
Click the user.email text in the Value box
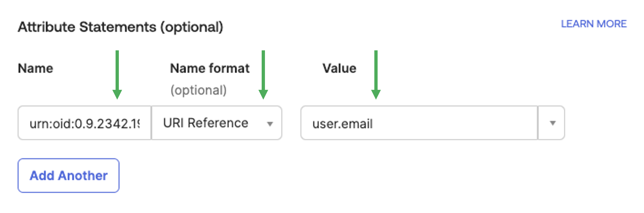point(342,124)
